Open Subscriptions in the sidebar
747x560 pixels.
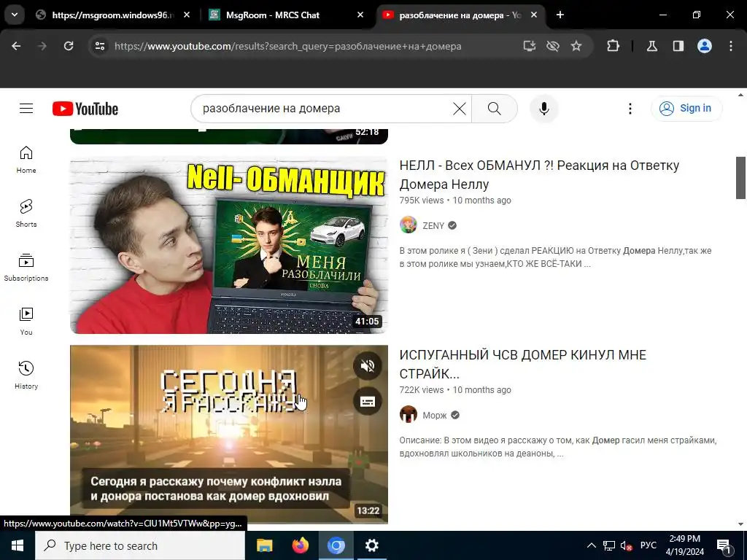click(x=26, y=267)
